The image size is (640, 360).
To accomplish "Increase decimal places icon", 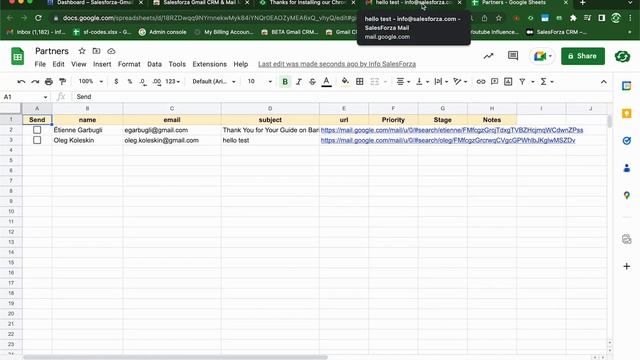I will pos(157,82).
